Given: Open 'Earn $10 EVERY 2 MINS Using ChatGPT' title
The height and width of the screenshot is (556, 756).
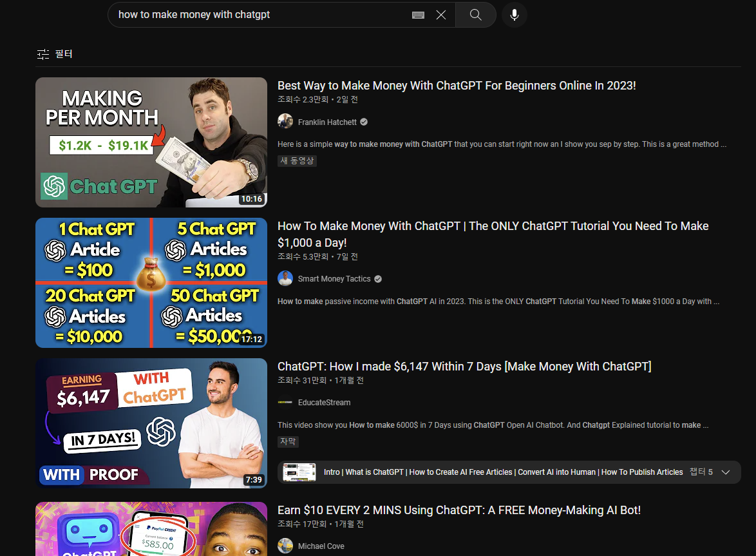Looking at the screenshot, I should pyautogui.click(x=459, y=510).
